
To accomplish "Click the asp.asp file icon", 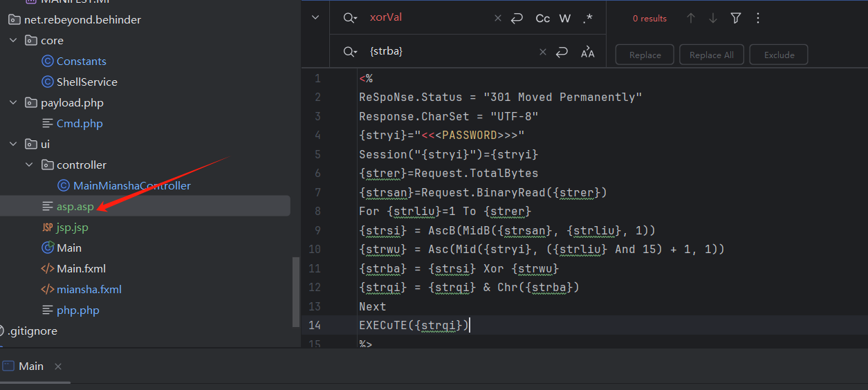I will (48, 206).
